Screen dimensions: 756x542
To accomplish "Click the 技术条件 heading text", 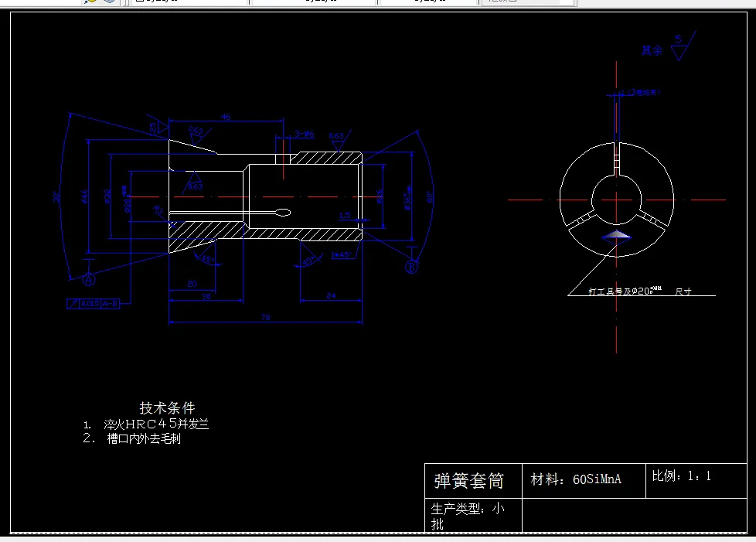I will 166,407.
